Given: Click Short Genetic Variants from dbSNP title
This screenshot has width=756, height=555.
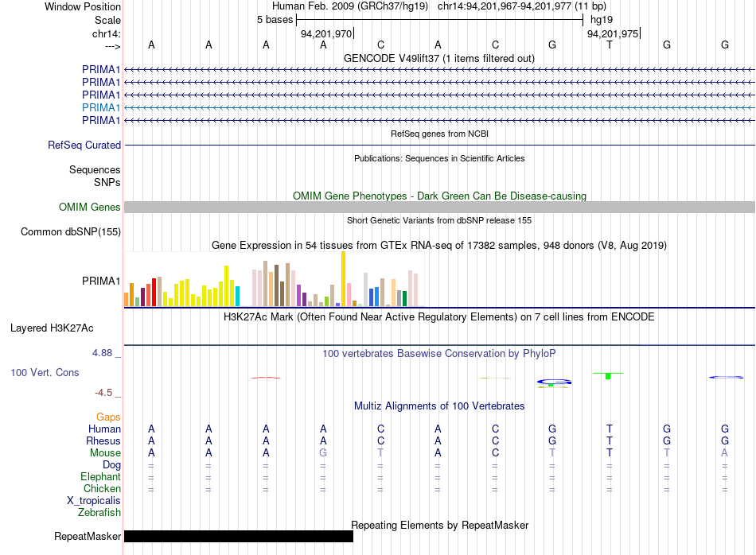Looking at the screenshot, I should [x=439, y=220].
